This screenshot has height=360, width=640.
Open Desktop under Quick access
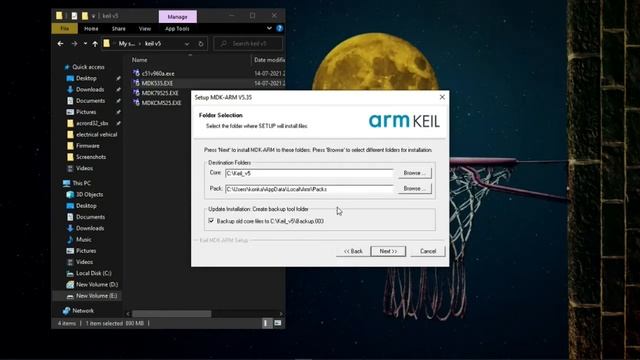pyautogui.click(x=86, y=78)
